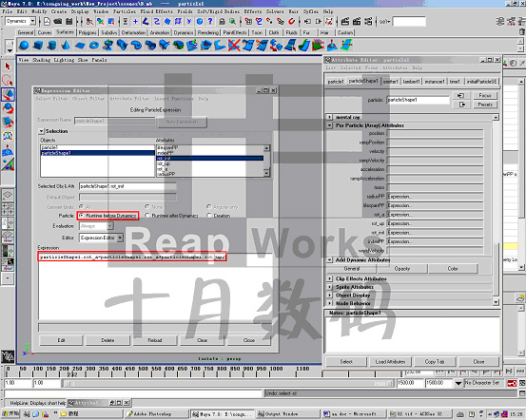The width and height of the screenshot is (526, 420).
Task: Click the Edit button in Expression Editor
Action: [61, 340]
